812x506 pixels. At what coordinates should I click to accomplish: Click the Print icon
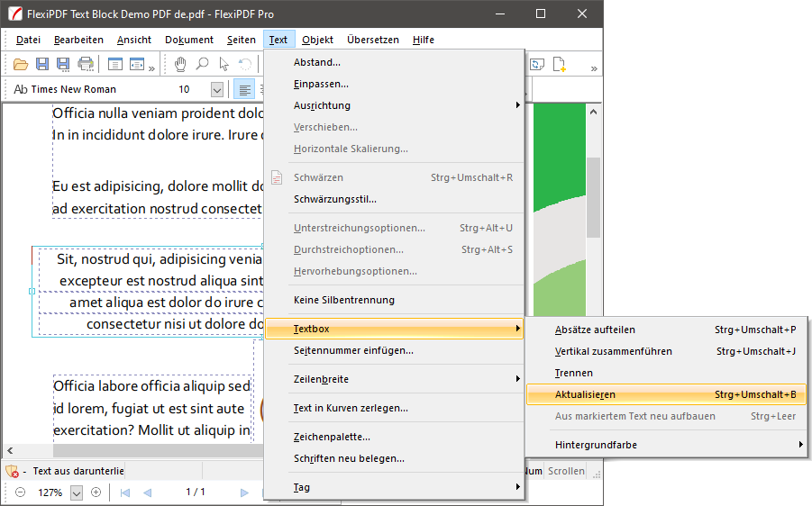(x=86, y=64)
